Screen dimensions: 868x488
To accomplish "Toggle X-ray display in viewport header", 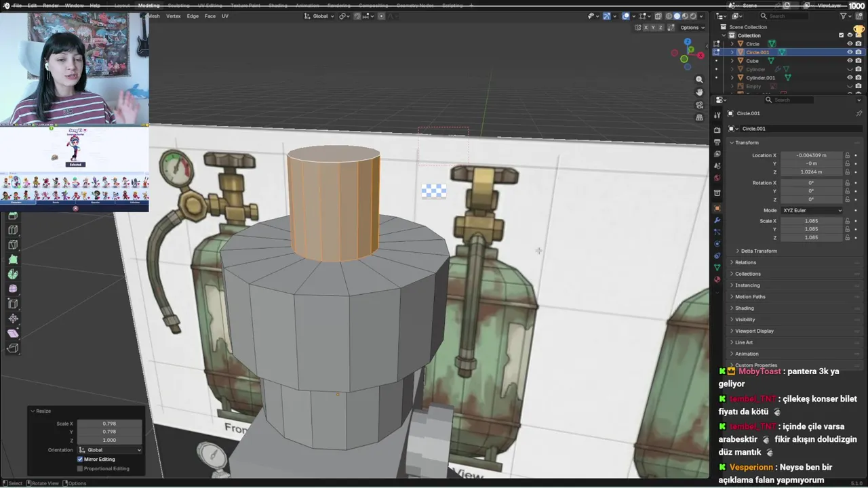I will click(657, 16).
